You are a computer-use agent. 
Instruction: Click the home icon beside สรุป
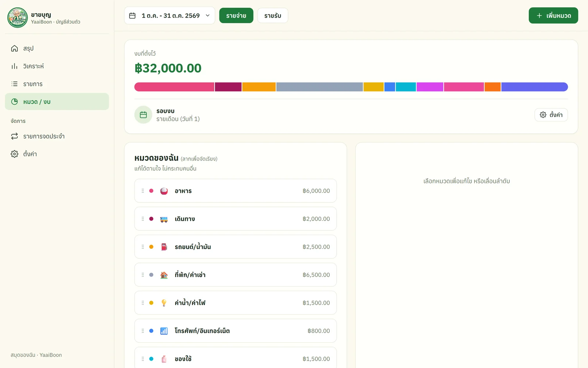14,48
